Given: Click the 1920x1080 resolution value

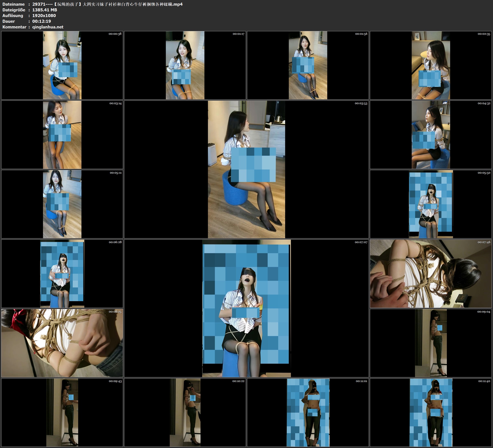Looking at the screenshot, I should tap(44, 15).
